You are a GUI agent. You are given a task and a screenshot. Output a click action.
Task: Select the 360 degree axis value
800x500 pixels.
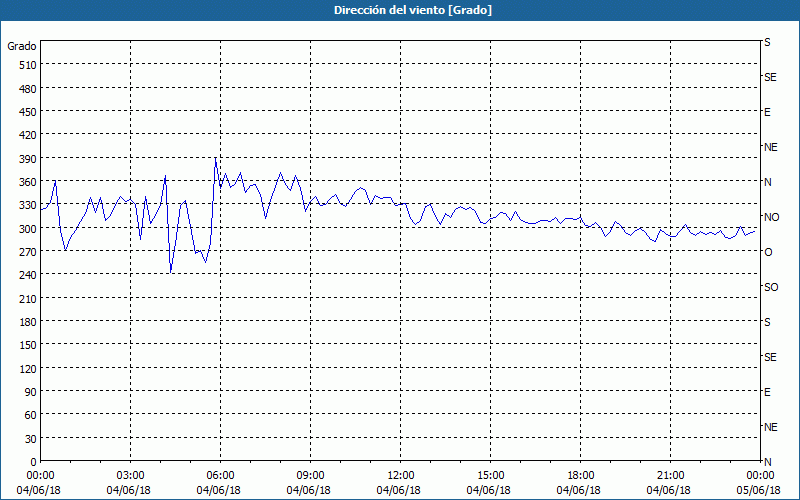[29, 182]
